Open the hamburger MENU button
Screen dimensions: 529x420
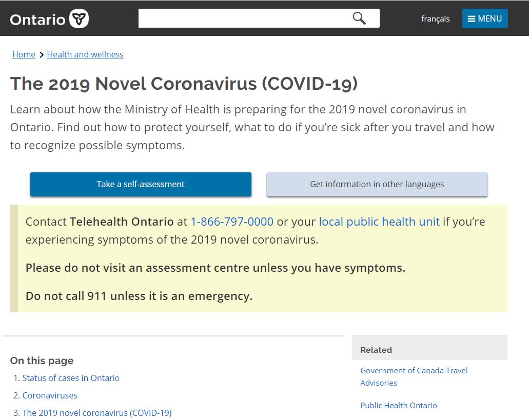pyautogui.click(x=485, y=18)
